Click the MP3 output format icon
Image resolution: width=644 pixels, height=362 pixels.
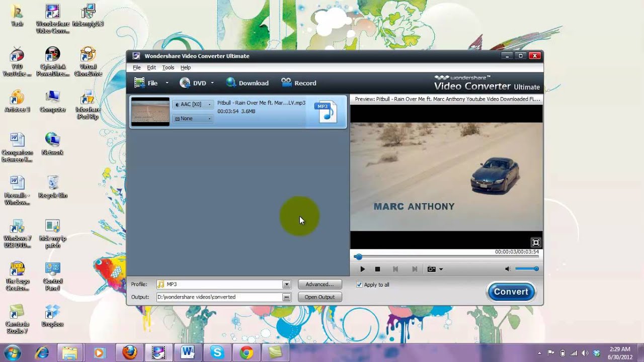pyautogui.click(x=326, y=112)
